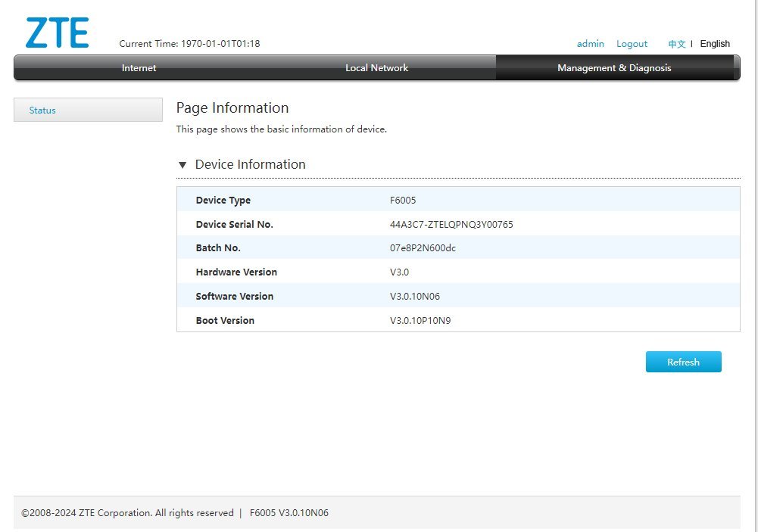
Task: Click the Hardware Version value V3.0
Action: pyautogui.click(x=399, y=272)
